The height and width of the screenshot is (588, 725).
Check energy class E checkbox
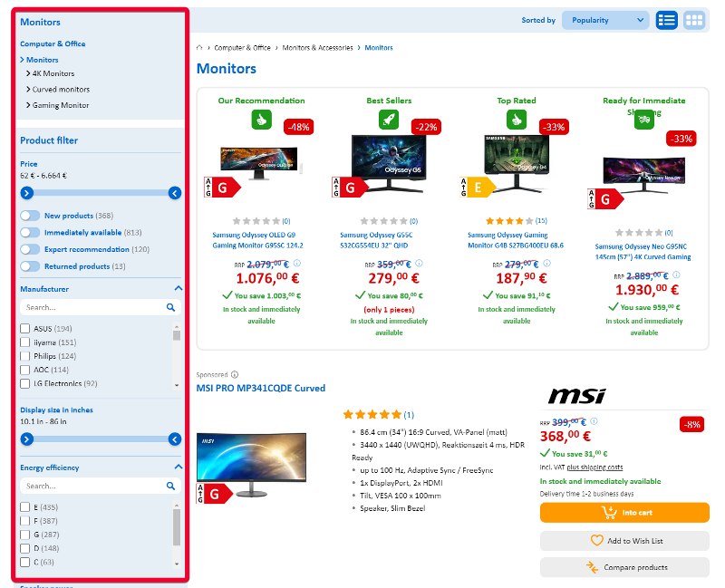tap(25, 507)
